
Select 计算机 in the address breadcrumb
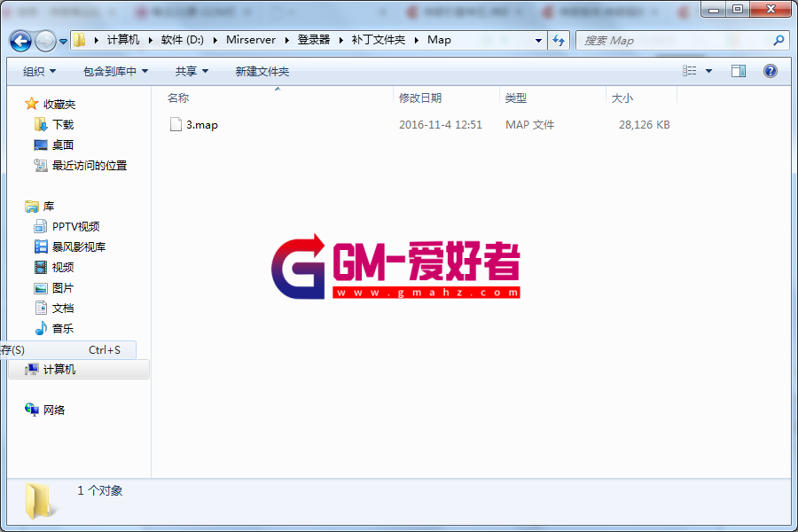123,40
